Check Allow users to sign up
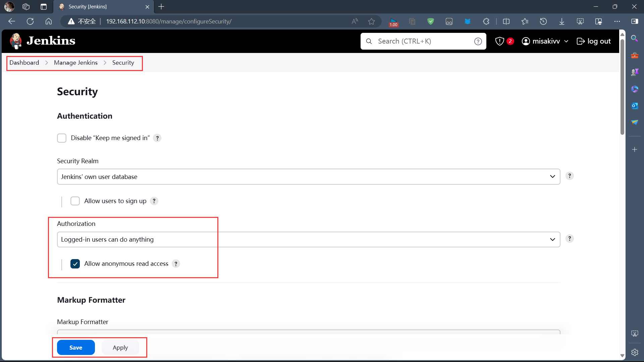The image size is (644, 362). 75,201
